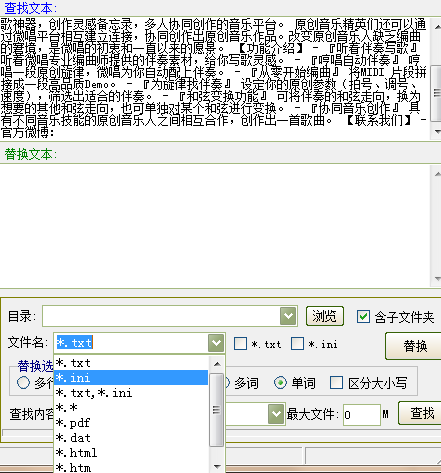Image resolution: width=441 pixels, height=473 pixels.
Task: Click scroll up arrow in replace text box
Action: pyautogui.click(x=437, y=173)
